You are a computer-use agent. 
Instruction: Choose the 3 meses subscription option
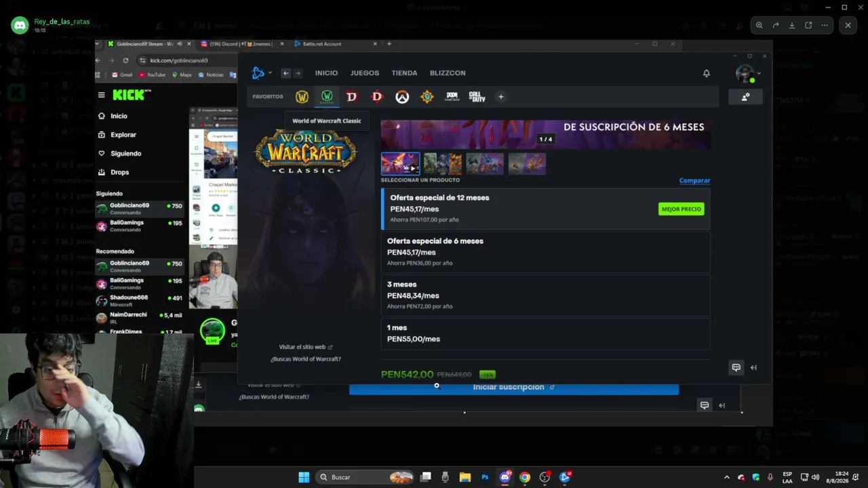546,295
